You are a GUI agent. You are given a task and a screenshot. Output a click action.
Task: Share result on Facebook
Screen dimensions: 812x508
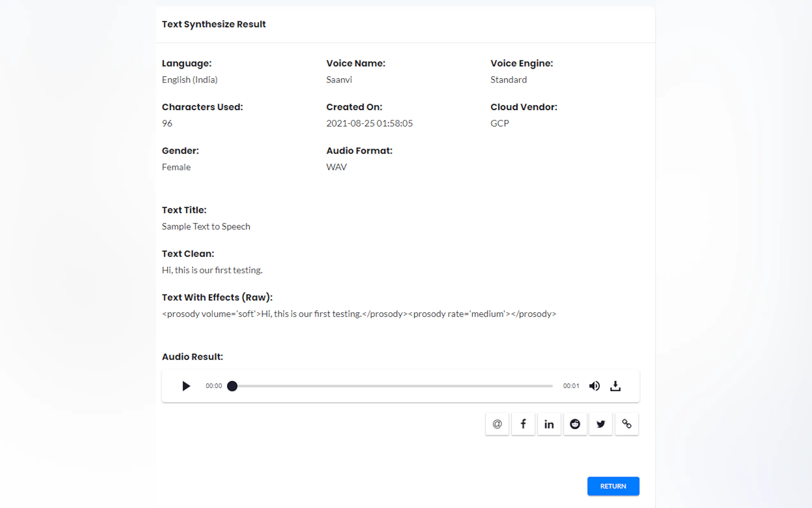tap(523, 424)
